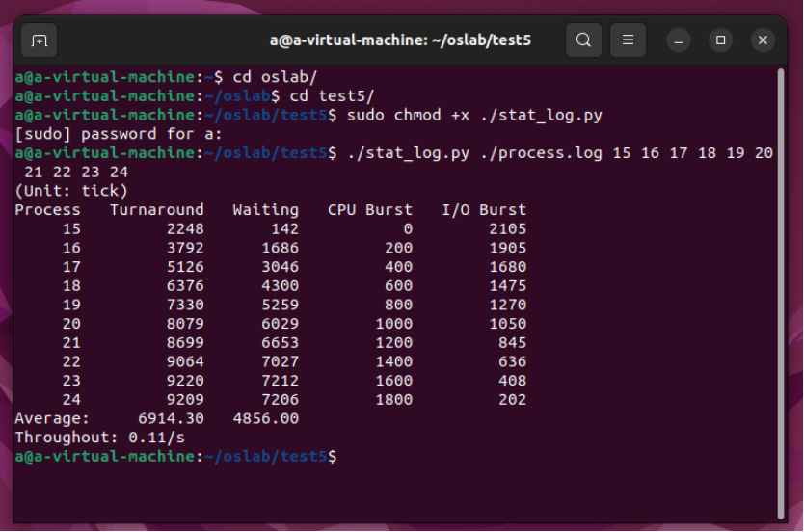The height and width of the screenshot is (532, 804).
Task: Click CPU burst value 1200
Action: click(x=393, y=342)
